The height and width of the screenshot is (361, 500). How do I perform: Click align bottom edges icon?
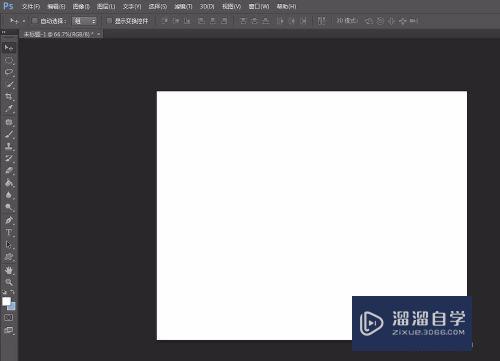tap(187, 21)
